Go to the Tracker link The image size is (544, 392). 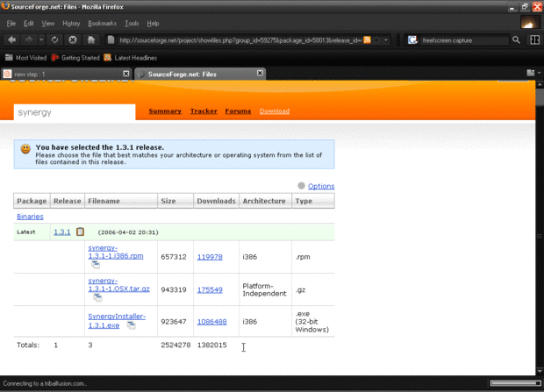tap(204, 111)
